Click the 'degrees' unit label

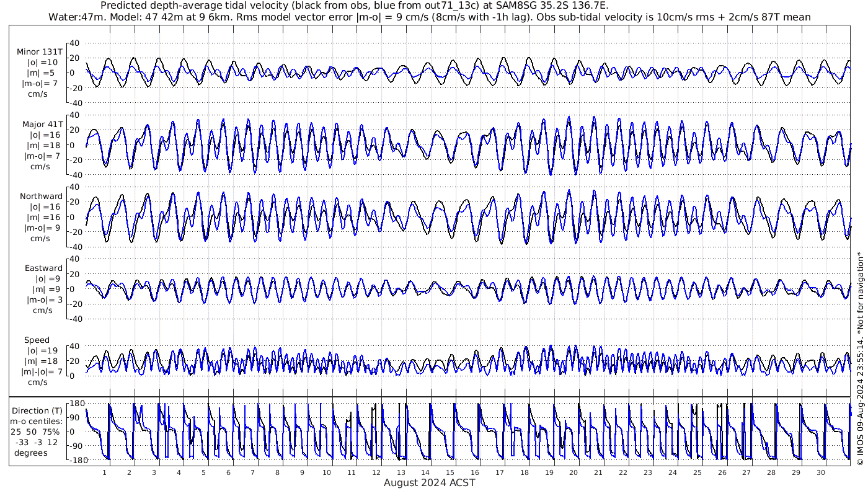point(32,453)
